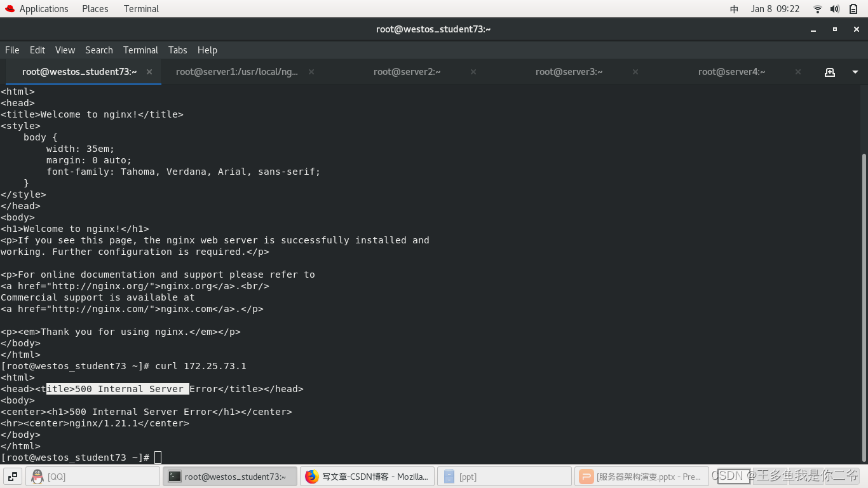Viewport: 868px width, 488px height.
Task: Close the root@westos_student73 tab
Action: (x=149, y=72)
